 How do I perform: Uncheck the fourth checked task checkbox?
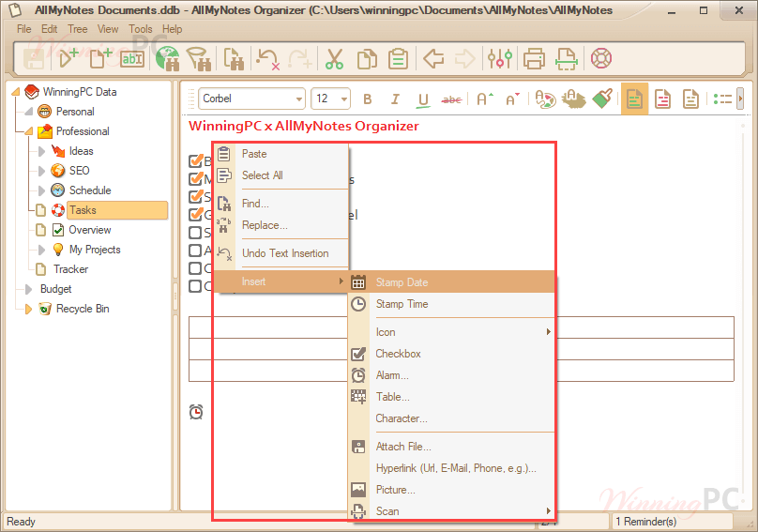click(196, 214)
